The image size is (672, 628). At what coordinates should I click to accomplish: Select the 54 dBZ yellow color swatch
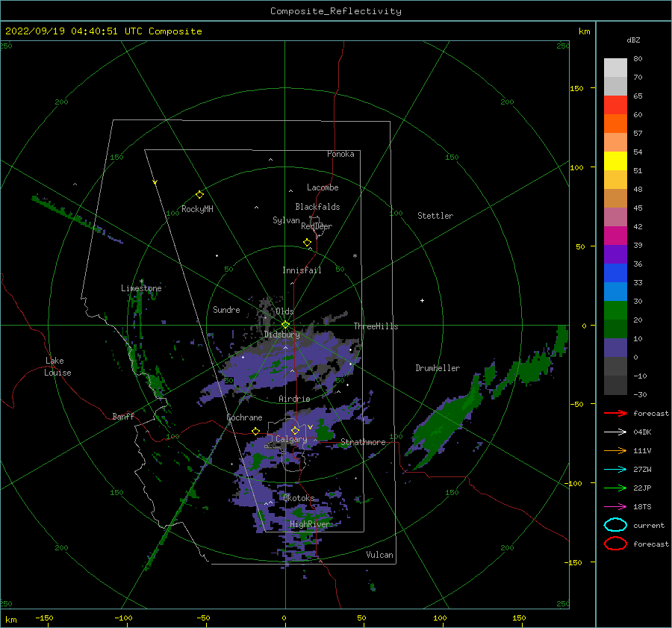[615, 161]
